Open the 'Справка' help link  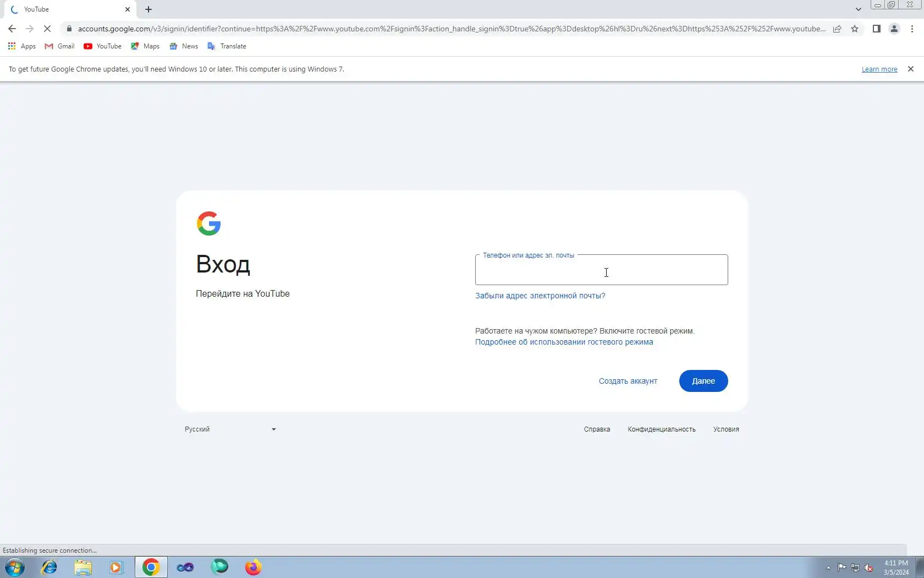[x=597, y=429]
